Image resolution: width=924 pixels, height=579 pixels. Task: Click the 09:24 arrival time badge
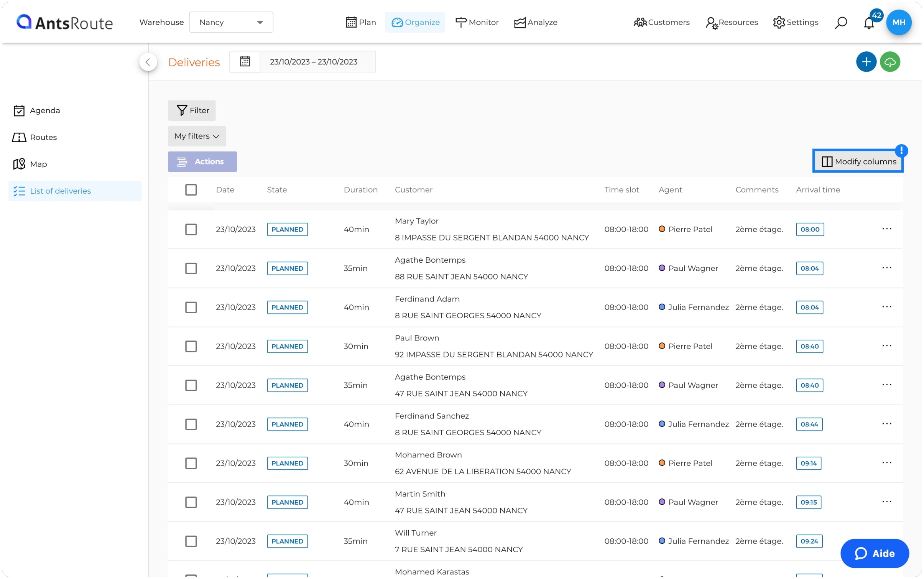tap(809, 541)
